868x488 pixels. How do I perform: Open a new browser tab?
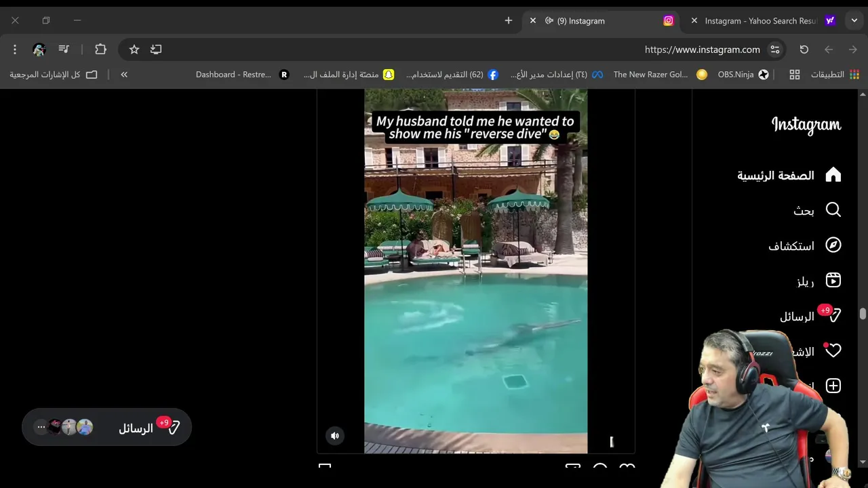pos(509,21)
